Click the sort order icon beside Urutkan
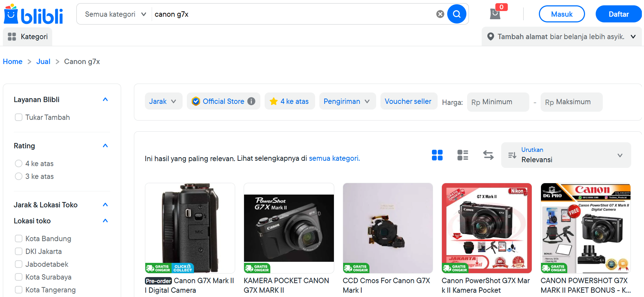644x297 pixels. [x=512, y=155]
